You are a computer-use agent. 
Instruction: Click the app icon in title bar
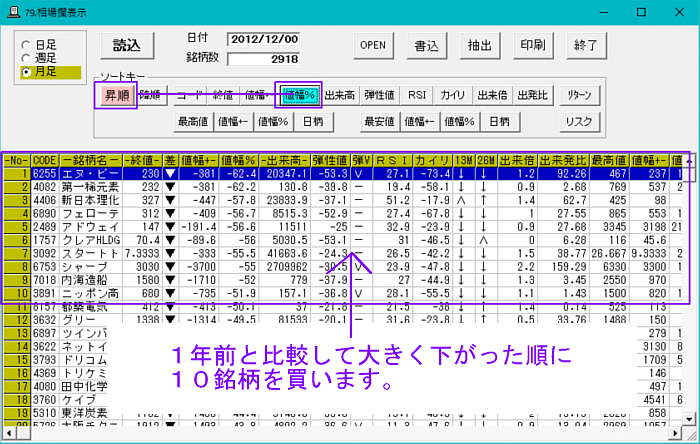[12, 12]
